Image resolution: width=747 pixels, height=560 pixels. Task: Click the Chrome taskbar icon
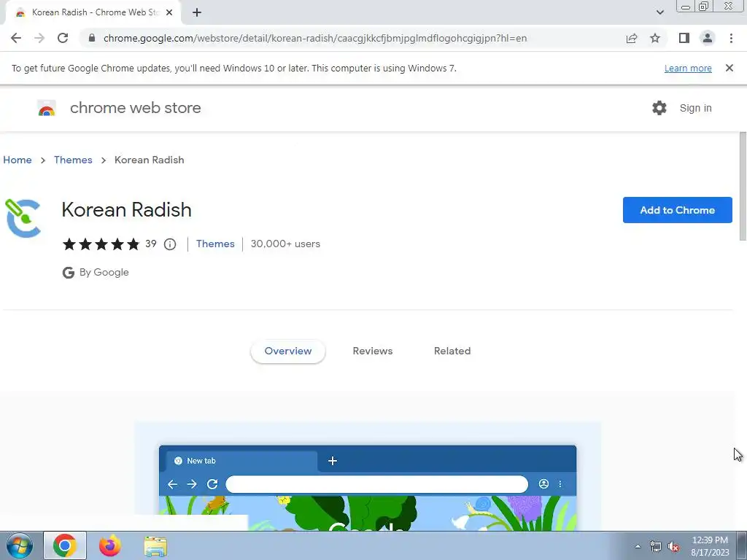click(x=65, y=545)
